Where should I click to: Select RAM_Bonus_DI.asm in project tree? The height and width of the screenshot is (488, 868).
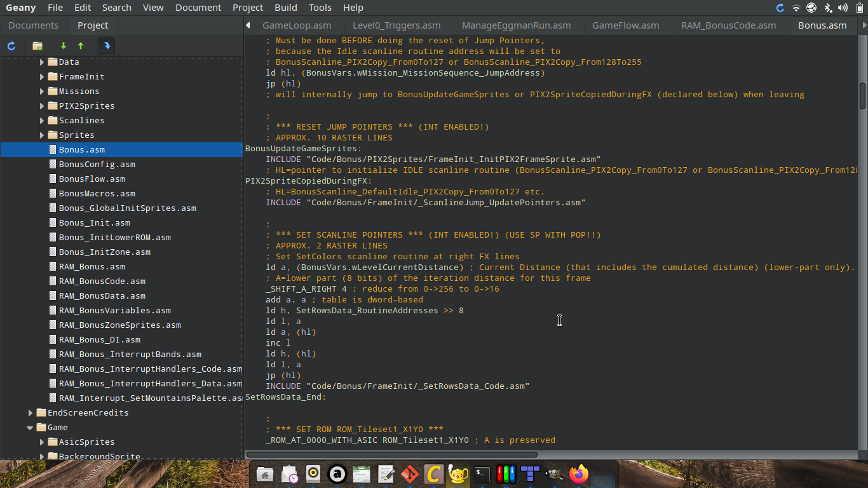tap(99, 339)
